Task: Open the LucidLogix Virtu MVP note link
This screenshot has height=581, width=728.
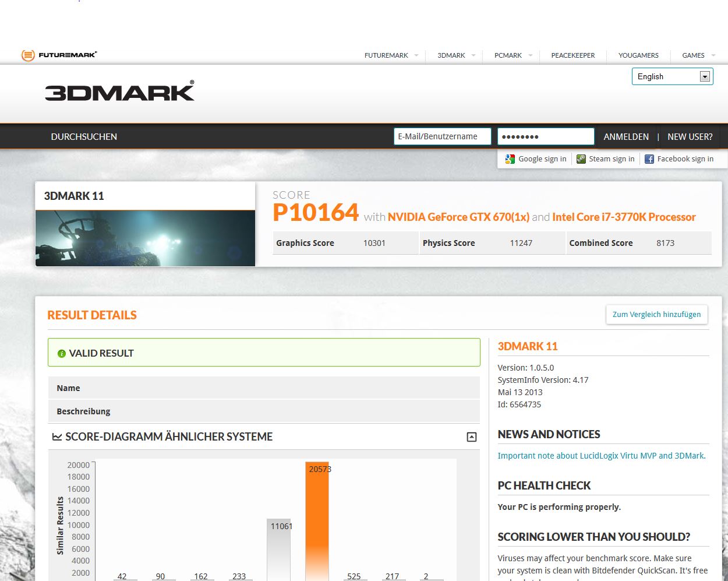Action: tap(602, 456)
